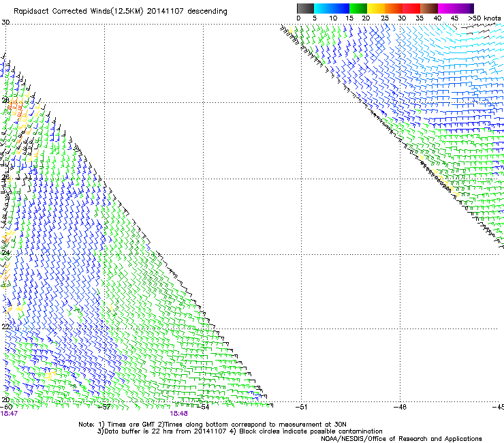Click the gray 0-5 knots legend segment
This screenshot has height=443, width=504.
click(x=305, y=8)
